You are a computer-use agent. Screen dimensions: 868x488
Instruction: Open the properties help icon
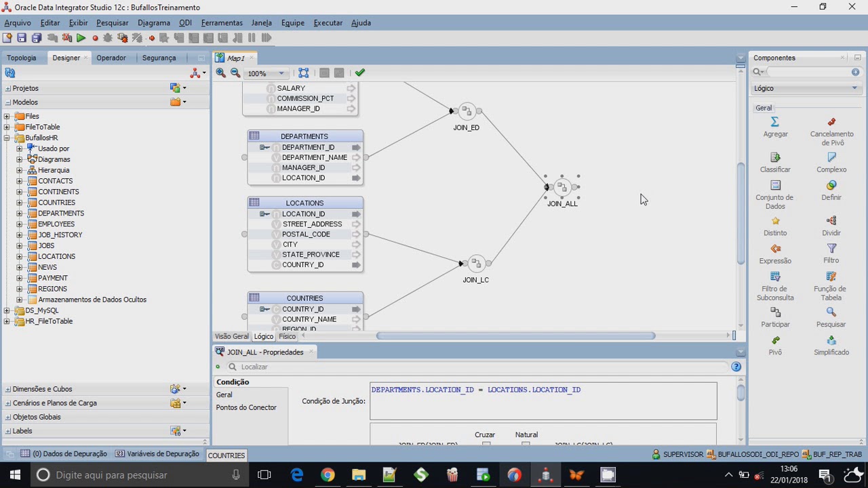click(736, 367)
